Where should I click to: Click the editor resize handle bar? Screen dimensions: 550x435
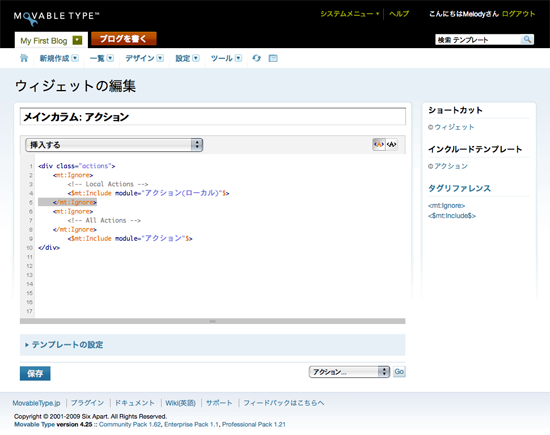213,321
